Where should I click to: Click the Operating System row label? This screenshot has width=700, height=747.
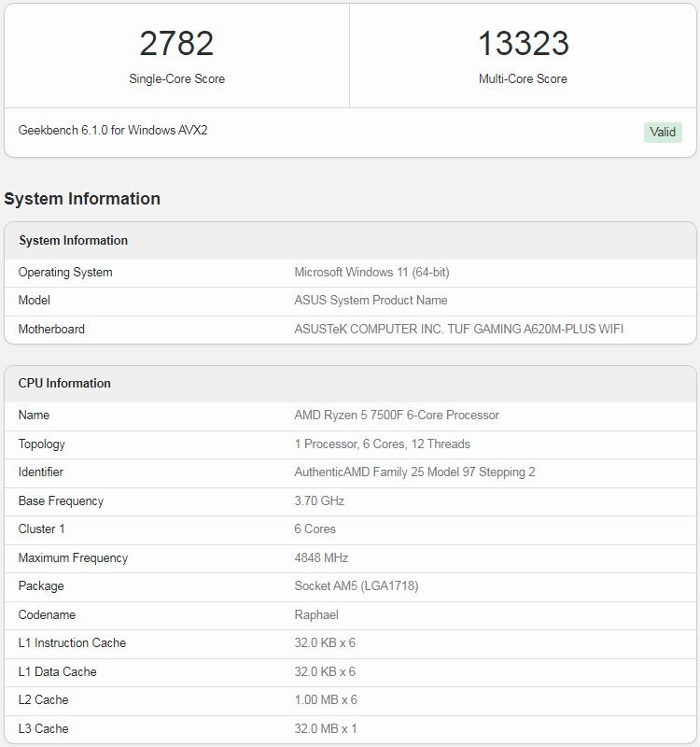click(65, 272)
